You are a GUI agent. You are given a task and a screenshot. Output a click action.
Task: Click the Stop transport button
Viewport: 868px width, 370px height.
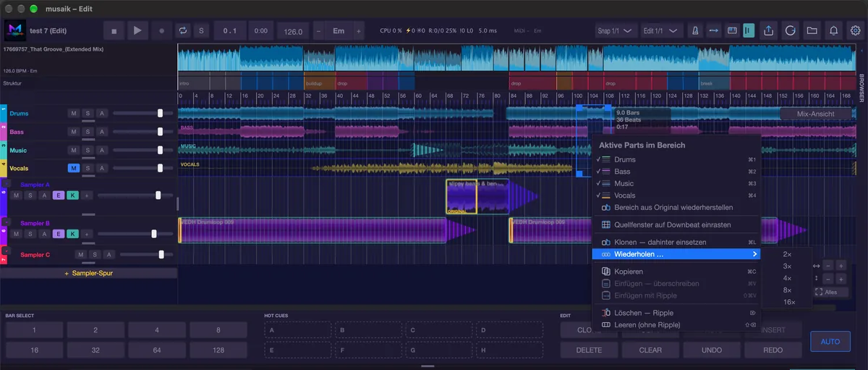tap(114, 31)
